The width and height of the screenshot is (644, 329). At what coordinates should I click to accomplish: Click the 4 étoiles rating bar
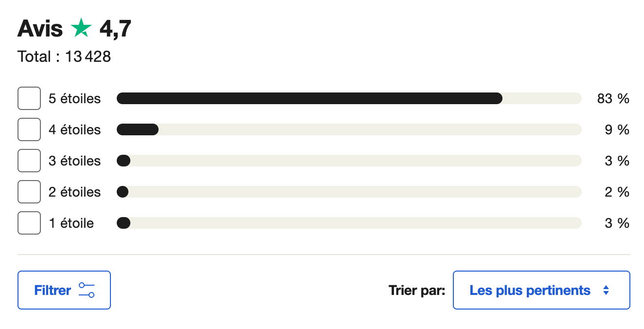pyautogui.click(x=349, y=129)
